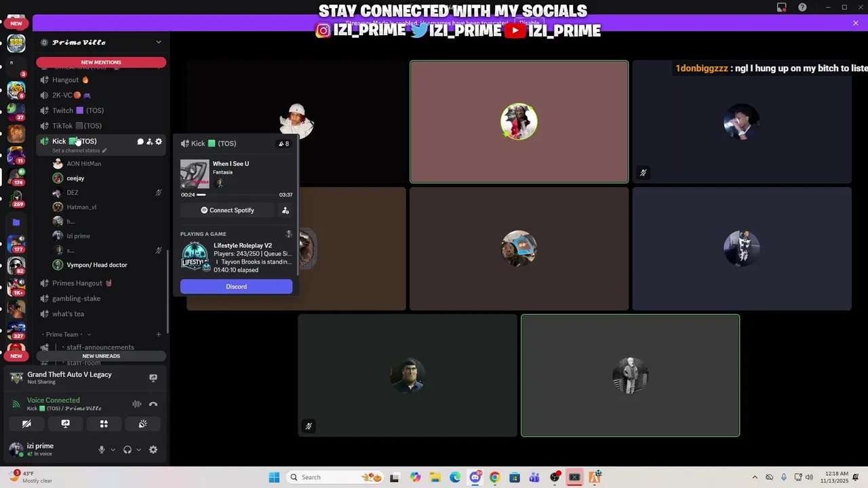Image resolution: width=868 pixels, height=488 pixels.
Task: Open soundboard in voice panel
Action: 142,424
